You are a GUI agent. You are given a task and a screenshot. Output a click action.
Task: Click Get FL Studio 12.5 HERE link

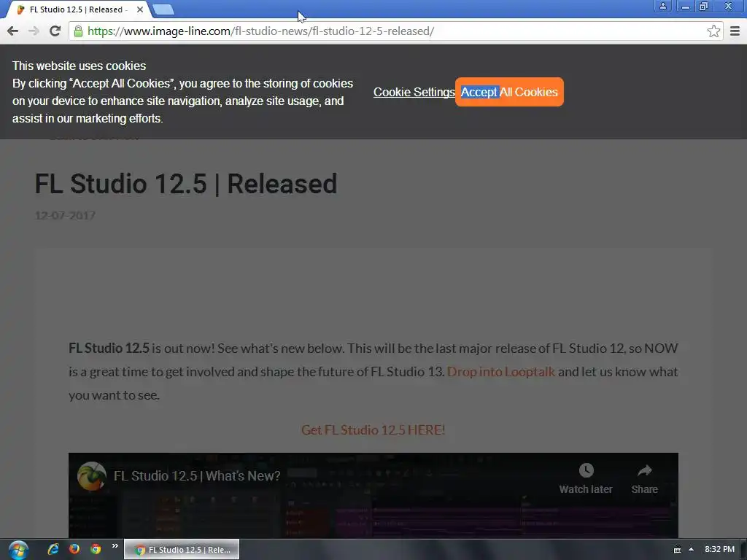[373, 430]
